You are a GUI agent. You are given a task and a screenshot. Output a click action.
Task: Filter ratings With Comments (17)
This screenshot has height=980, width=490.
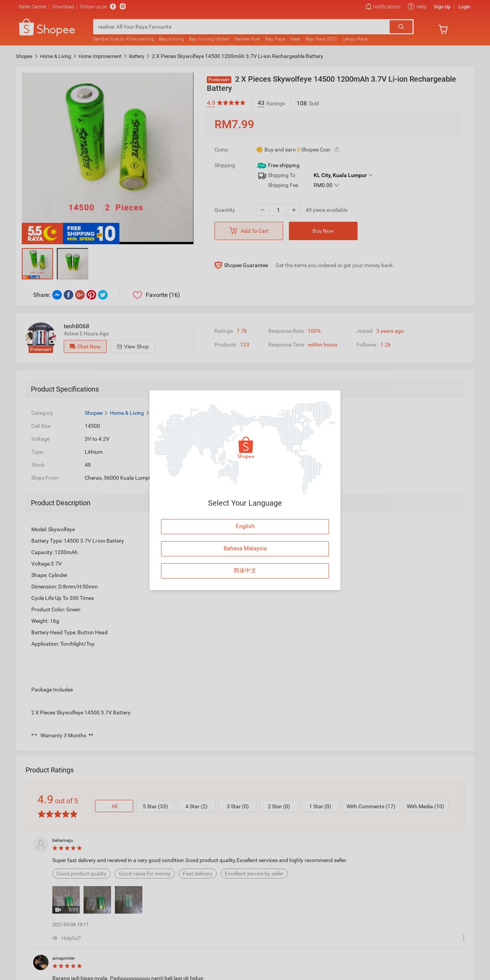(x=371, y=806)
